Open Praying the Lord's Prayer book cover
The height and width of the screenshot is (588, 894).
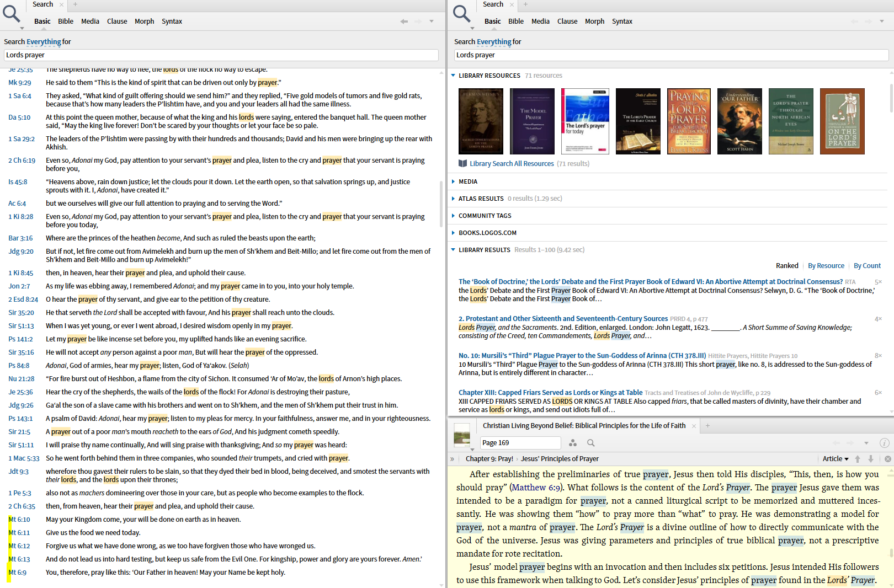tap(689, 121)
